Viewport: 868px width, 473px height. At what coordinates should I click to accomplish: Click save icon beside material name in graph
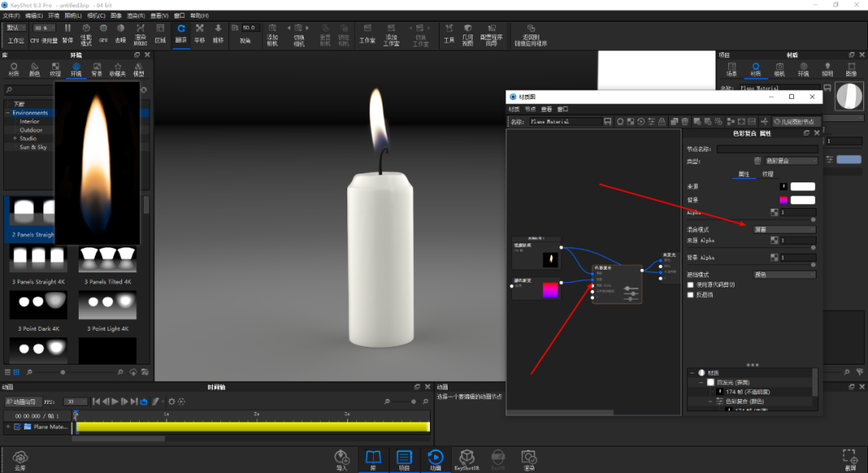(x=608, y=122)
